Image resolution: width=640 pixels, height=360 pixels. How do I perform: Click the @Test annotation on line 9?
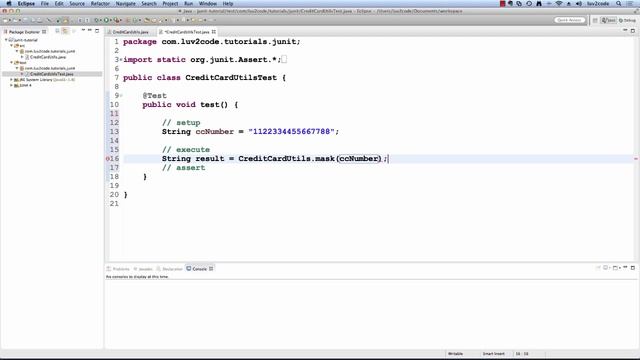pos(154,96)
